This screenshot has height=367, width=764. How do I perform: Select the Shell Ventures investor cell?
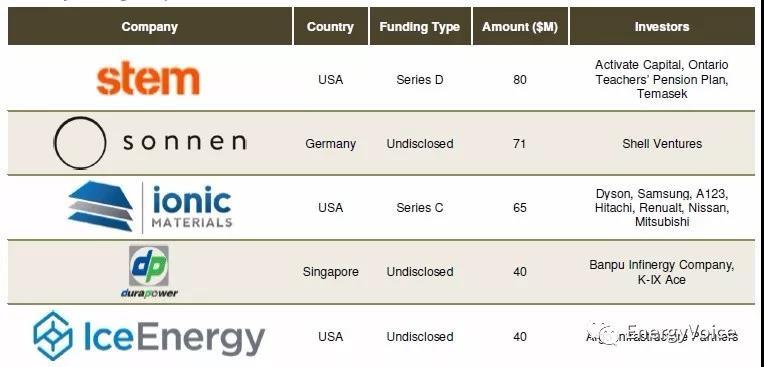point(662,143)
